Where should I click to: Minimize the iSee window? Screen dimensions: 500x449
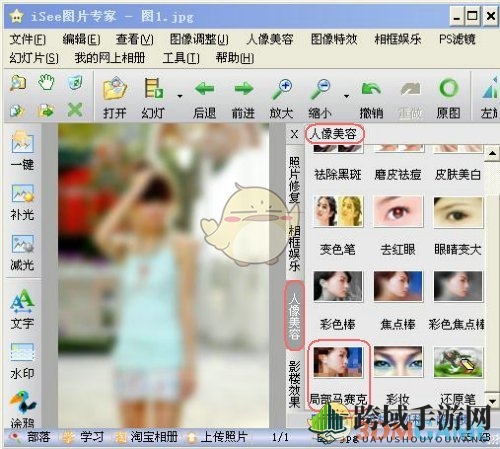coord(457,16)
